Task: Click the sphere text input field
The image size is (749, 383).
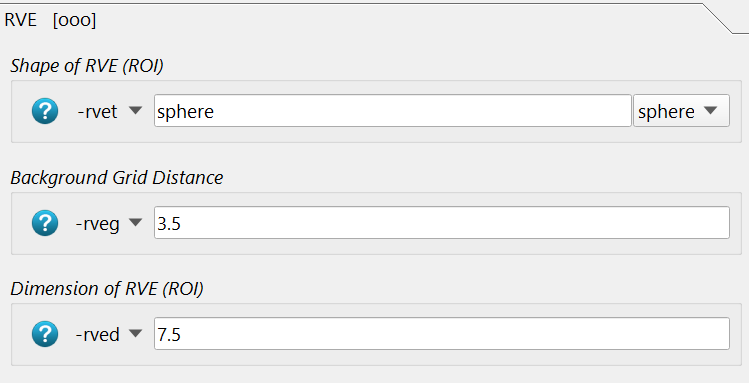Action: point(393,111)
